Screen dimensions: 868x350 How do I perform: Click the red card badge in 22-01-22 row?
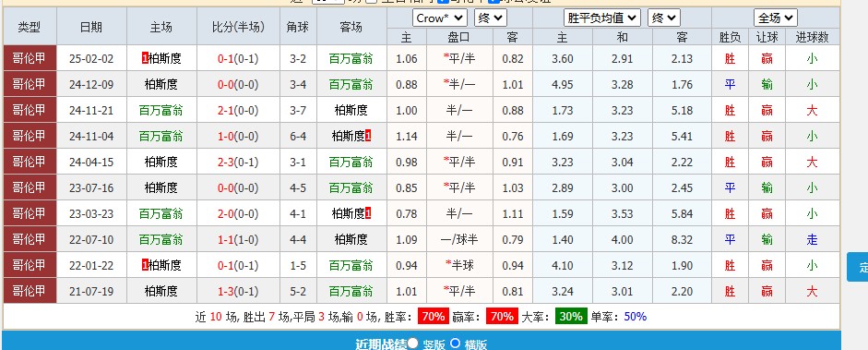[145, 265]
